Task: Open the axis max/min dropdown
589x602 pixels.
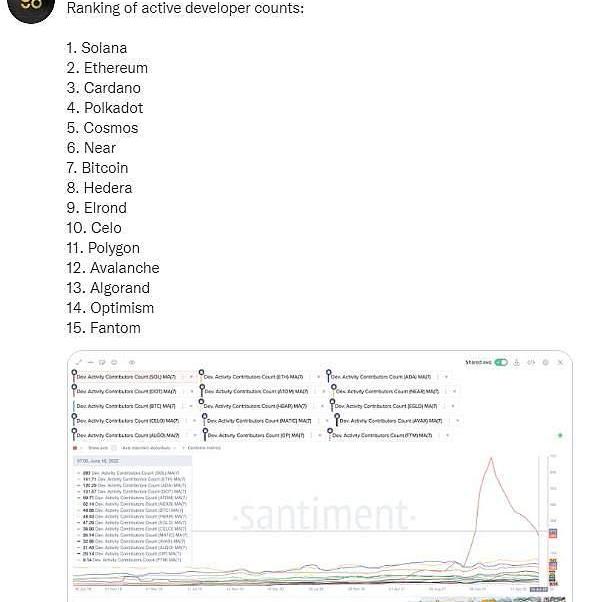Action: point(148,448)
